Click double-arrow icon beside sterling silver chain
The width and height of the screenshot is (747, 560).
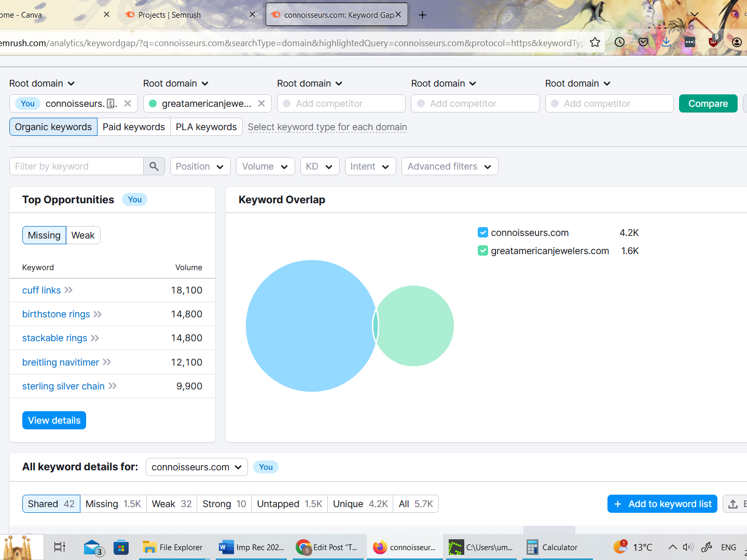coord(113,386)
